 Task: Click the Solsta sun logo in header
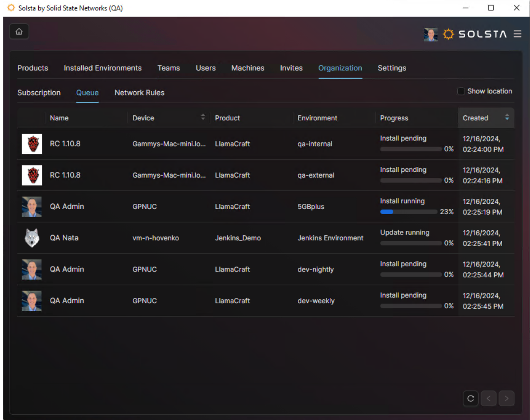click(x=448, y=34)
